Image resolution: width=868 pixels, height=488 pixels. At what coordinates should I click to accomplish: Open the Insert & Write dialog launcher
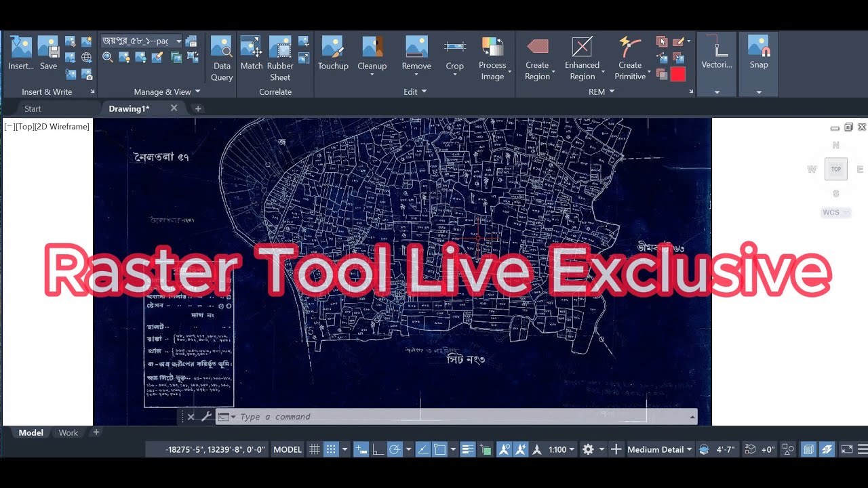92,91
